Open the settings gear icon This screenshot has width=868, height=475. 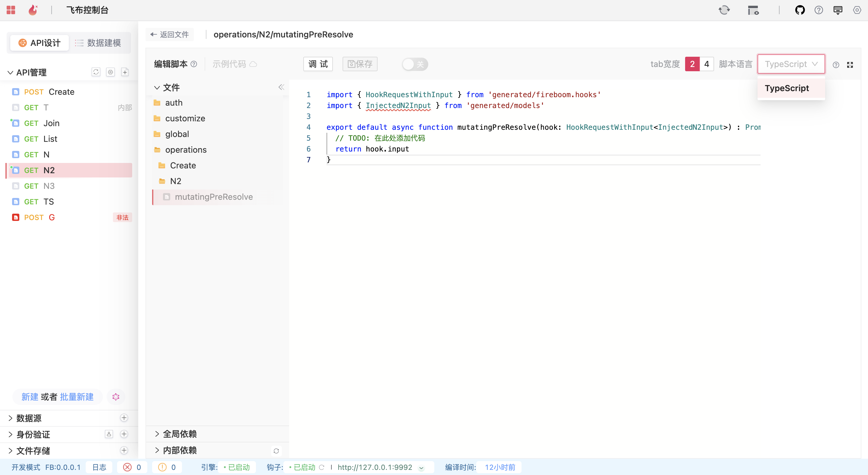[x=857, y=10]
